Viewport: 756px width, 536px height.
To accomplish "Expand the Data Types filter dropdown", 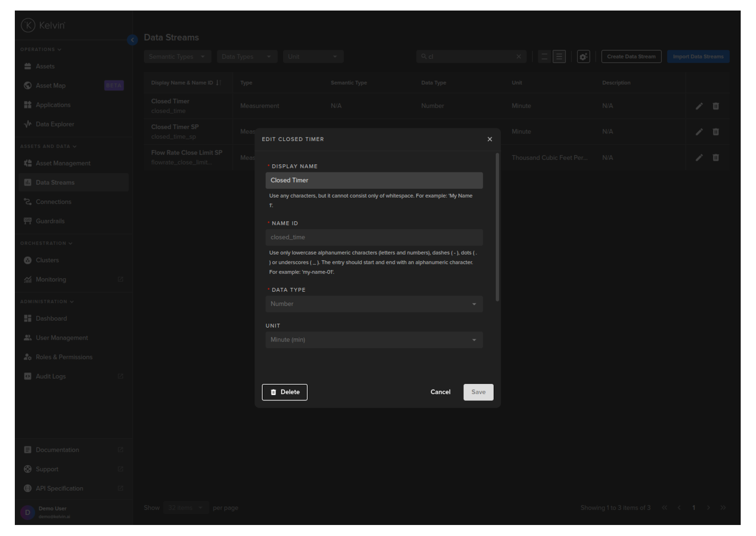I will pyautogui.click(x=246, y=56).
